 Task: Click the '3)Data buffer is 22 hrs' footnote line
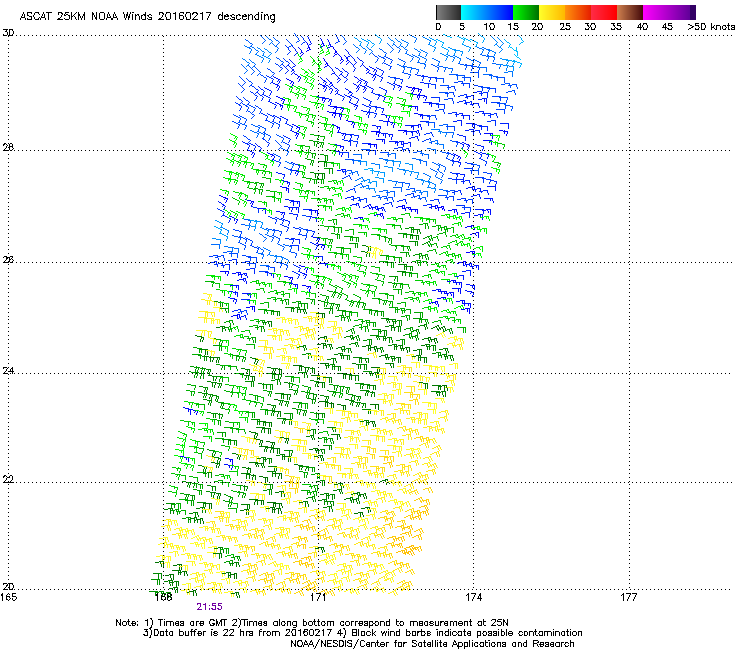pos(362,633)
